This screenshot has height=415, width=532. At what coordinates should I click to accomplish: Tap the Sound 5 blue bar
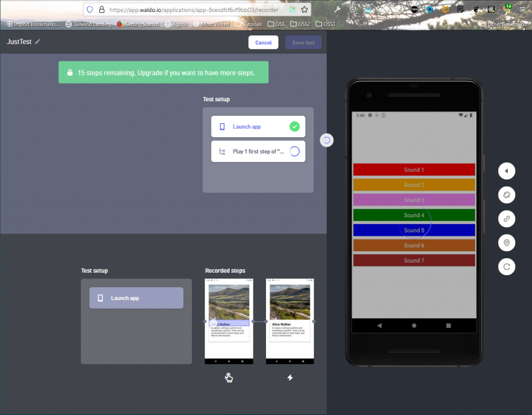tap(414, 230)
